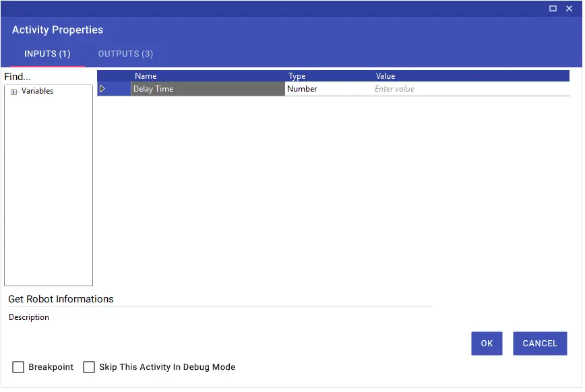The image size is (585, 392).
Task: Expand the Variables tree node
Action: click(13, 92)
